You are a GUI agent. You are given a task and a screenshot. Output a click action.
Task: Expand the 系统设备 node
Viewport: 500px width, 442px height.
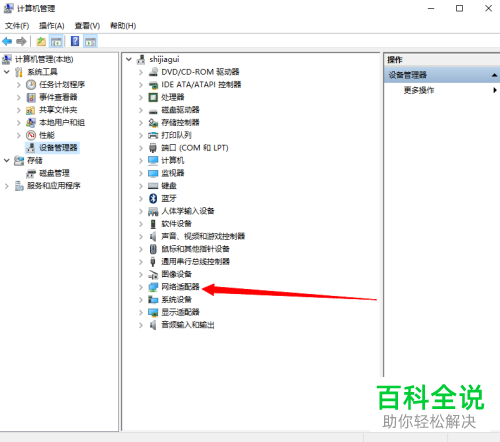(x=141, y=300)
